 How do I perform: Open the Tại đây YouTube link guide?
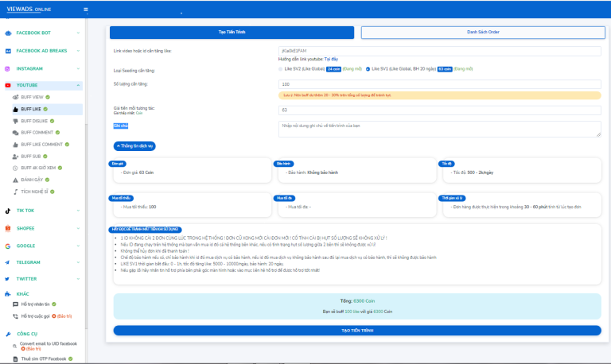[331, 59]
